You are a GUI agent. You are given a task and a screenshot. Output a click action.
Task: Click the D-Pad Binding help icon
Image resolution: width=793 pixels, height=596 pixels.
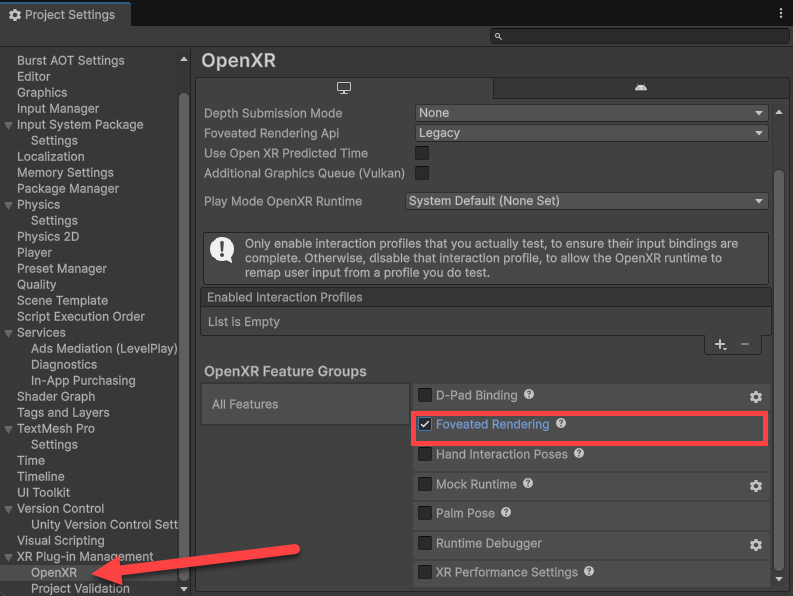(529, 394)
